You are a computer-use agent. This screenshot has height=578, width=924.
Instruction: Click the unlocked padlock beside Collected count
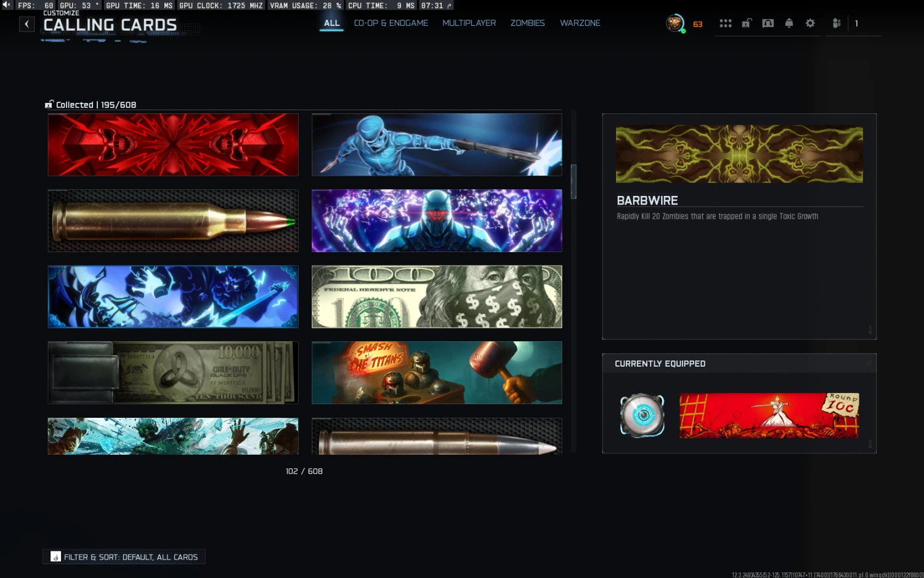(49, 105)
